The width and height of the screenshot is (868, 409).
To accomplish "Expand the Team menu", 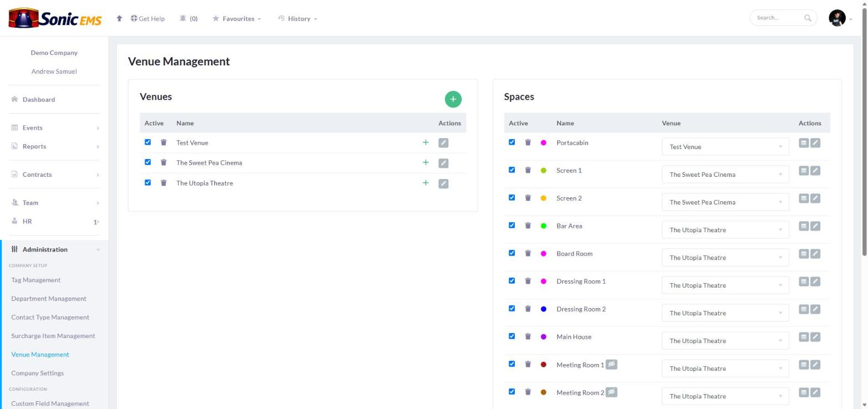I will coord(54,203).
